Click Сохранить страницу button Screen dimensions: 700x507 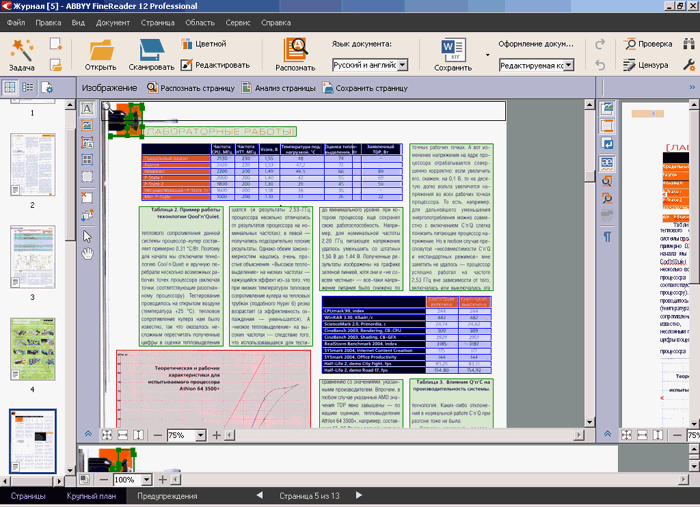pyautogui.click(x=365, y=88)
